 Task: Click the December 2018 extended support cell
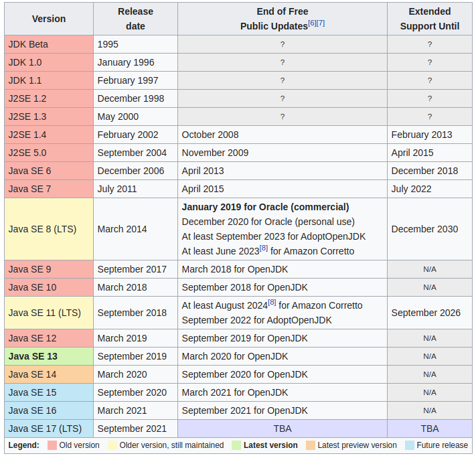point(430,171)
